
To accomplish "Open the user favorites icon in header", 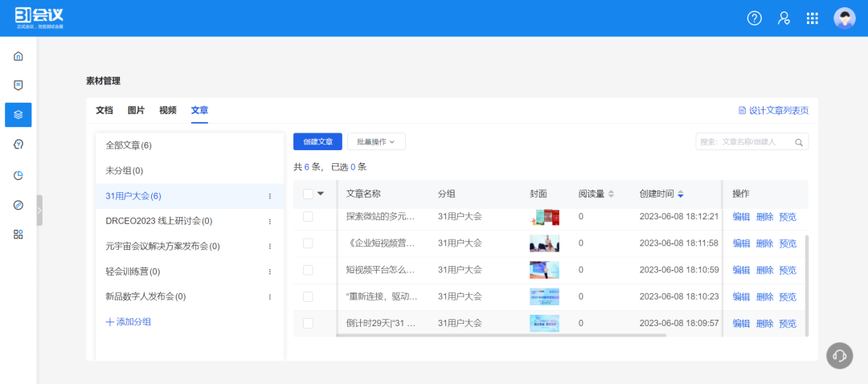I will click(784, 18).
